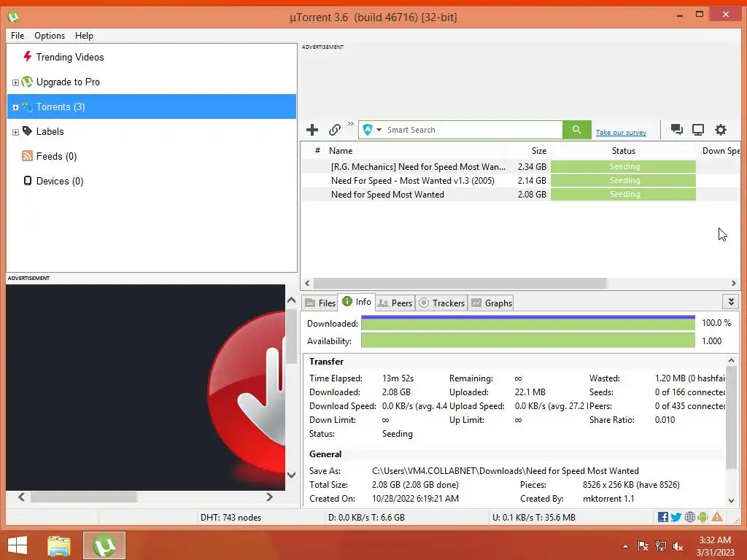Click the Facebook icon in status bar
Screen dimensions: 747x560
[662, 517]
